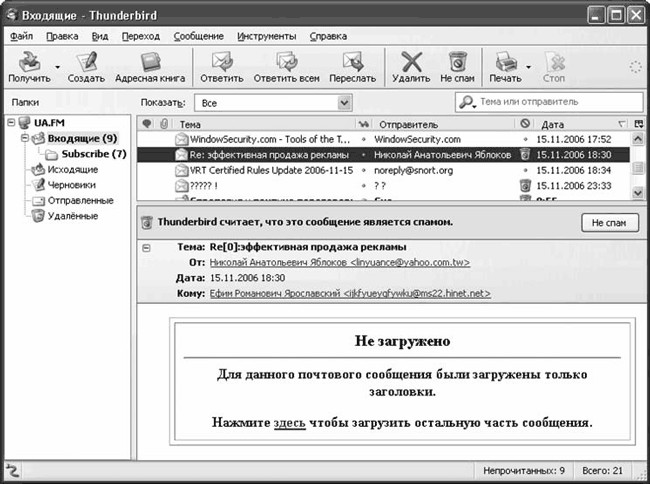This screenshot has height=484, width=650.
Task: Toggle junk status of 23:33 message
Action: 525,186
